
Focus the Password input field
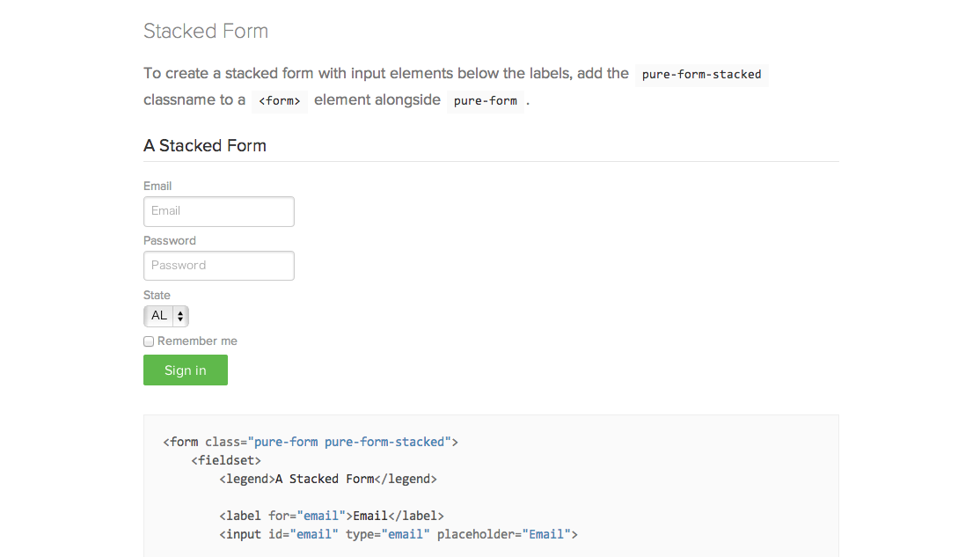pyautogui.click(x=218, y=266)
